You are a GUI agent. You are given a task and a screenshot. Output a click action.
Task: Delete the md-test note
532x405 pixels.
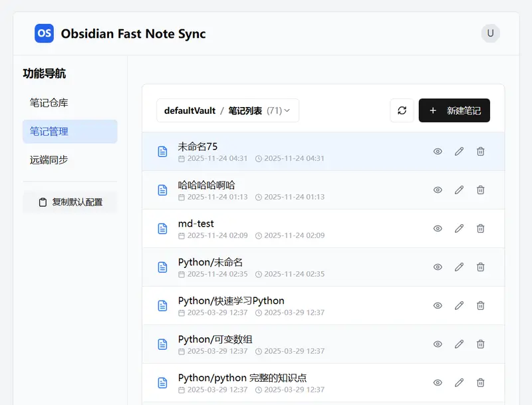(480, 228)
